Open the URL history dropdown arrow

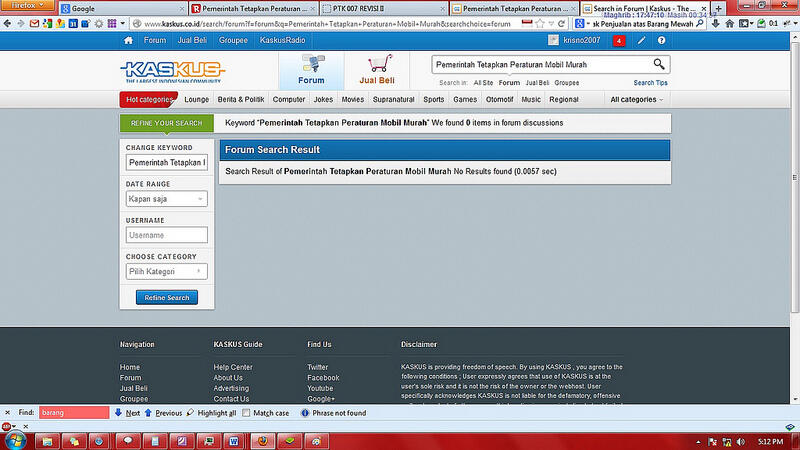551,24
